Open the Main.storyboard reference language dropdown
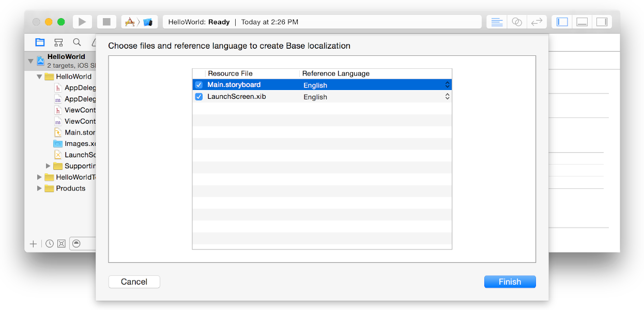Image resolution: width=644 pixels, height=310 pixels. click(x=447, y=84)
